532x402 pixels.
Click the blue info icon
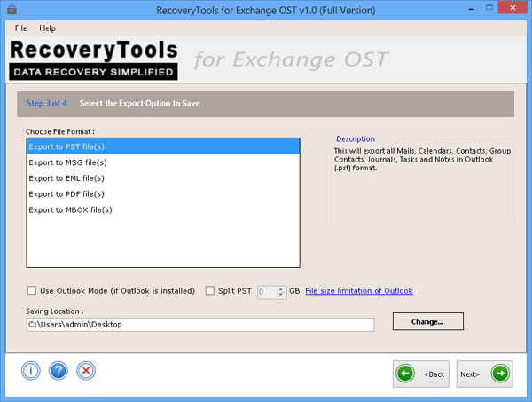tap(31, 370)
